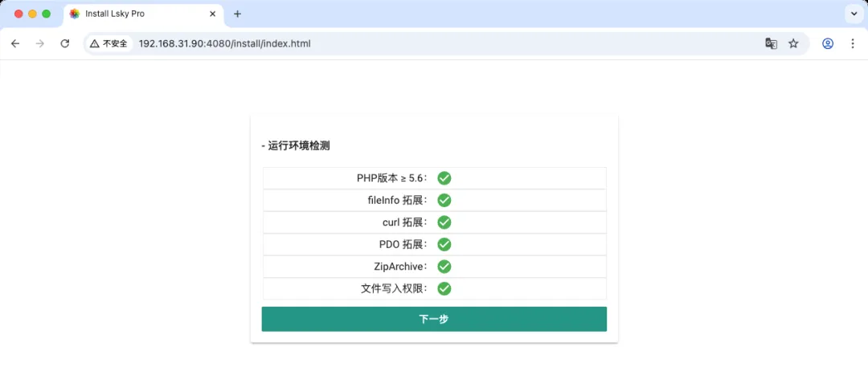868x375 pixels.
Task: Click the green check beside PHP版本 ≥ 5.6
Action: point(444,178)
